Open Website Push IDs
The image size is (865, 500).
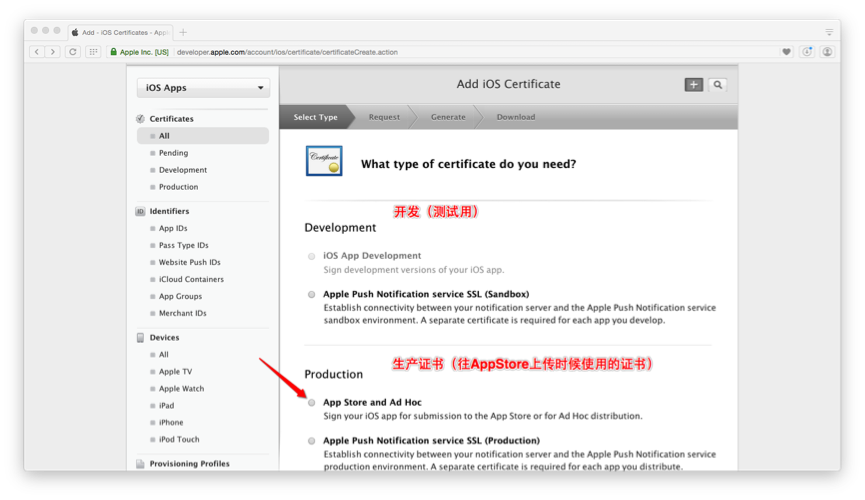coord(189,262)
